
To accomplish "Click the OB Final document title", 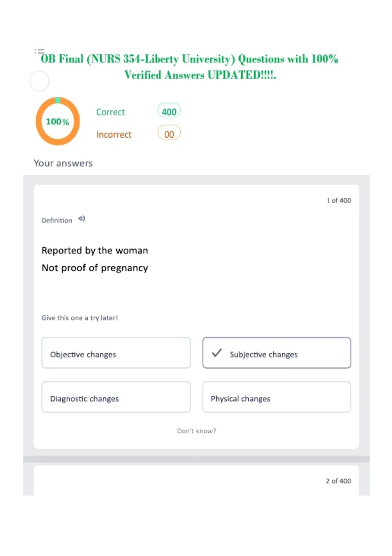I will click(189, 67).
